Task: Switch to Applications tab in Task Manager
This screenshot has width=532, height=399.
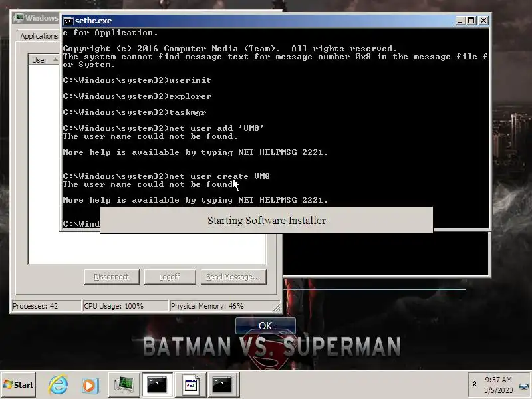Action: click(39, 36)
